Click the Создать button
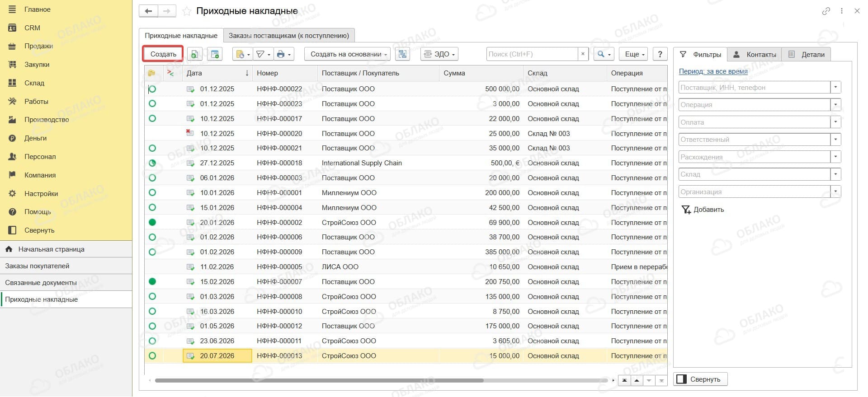Image resolution: width=868 pixels, height=397 pixels. 163,54
